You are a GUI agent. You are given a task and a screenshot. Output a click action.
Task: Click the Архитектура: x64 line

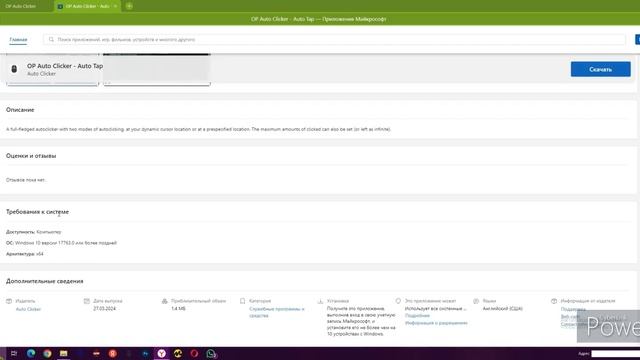point(24,254)
